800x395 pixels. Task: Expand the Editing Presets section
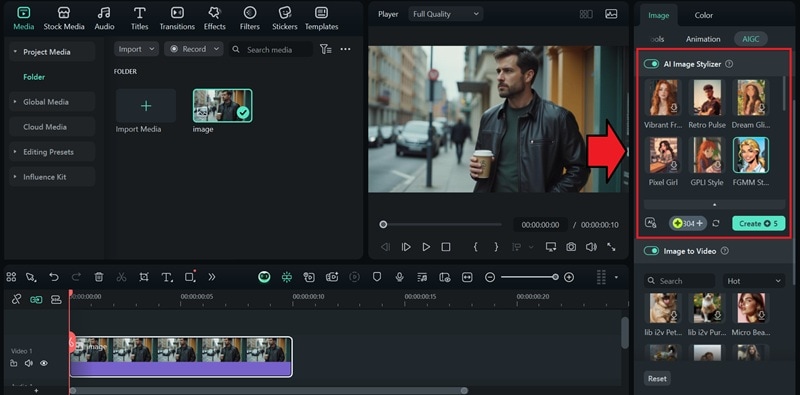click(52, 152)
